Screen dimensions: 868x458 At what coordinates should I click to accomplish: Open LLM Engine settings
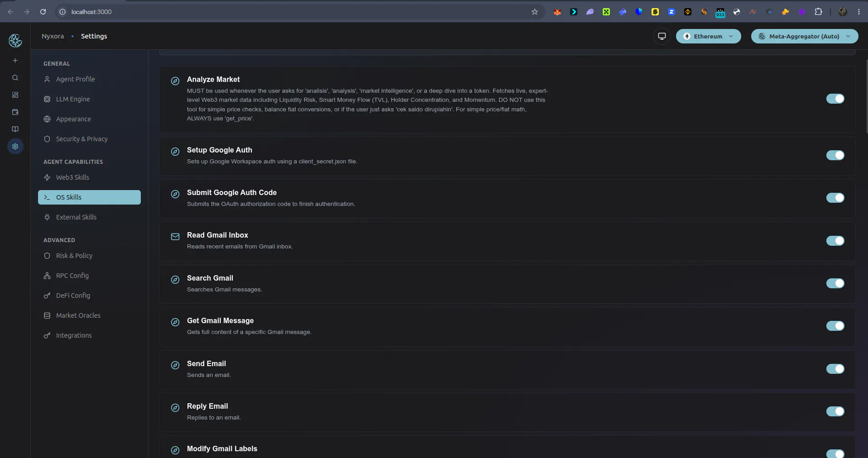pyautogui.click(x=89, y=99)
